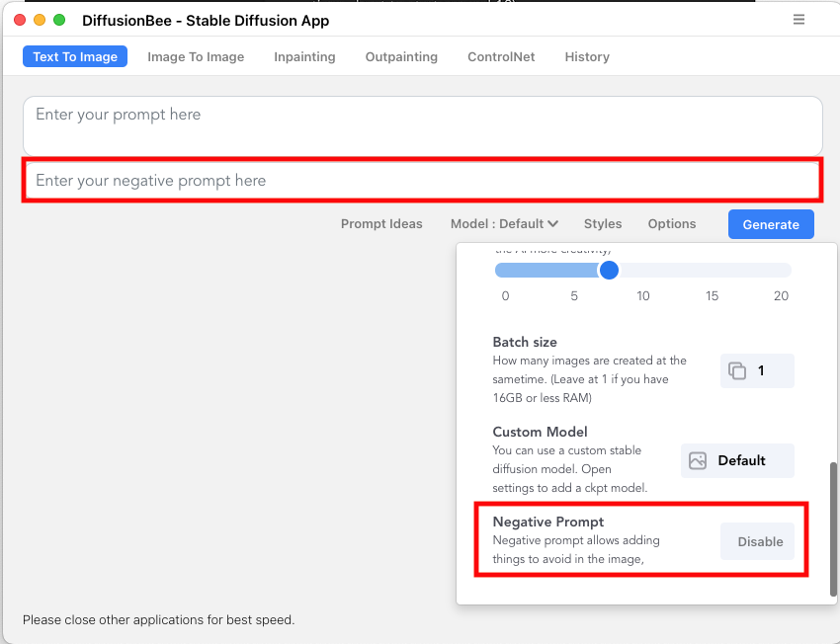Open the Image To Image tab

click(x=196, y=56)
